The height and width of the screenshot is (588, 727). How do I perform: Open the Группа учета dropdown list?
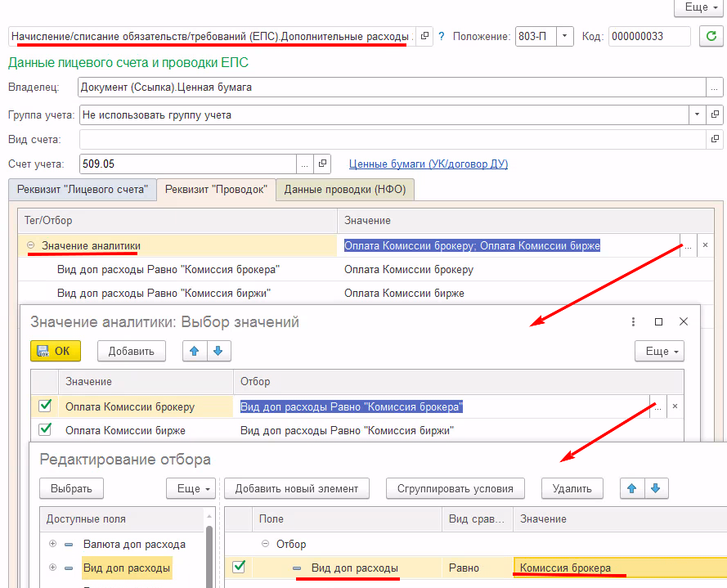(697, 115)
